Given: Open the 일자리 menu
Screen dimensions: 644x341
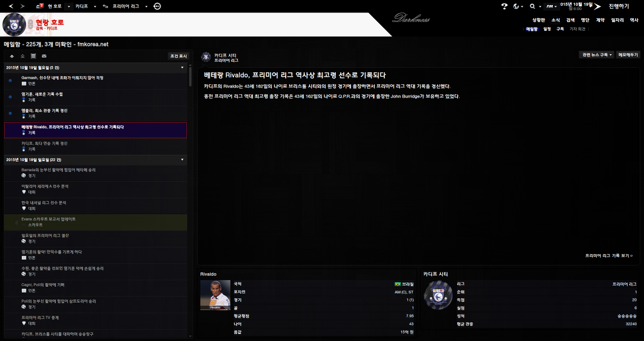Looking at the screenshot, I should click(x=618, y=20).
